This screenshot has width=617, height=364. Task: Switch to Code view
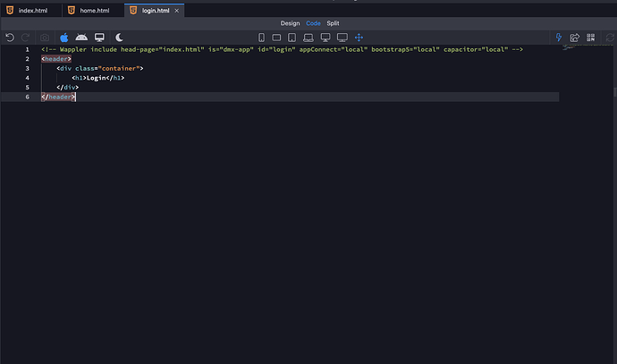[313, 23]
